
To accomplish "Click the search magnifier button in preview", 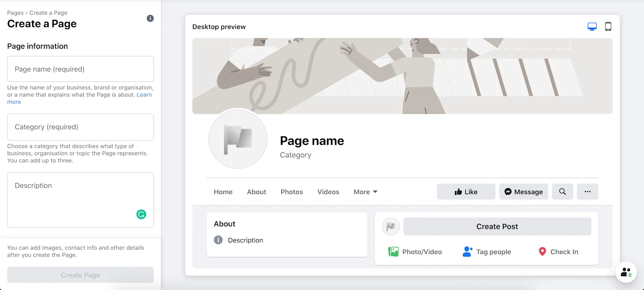I will 562,192.
